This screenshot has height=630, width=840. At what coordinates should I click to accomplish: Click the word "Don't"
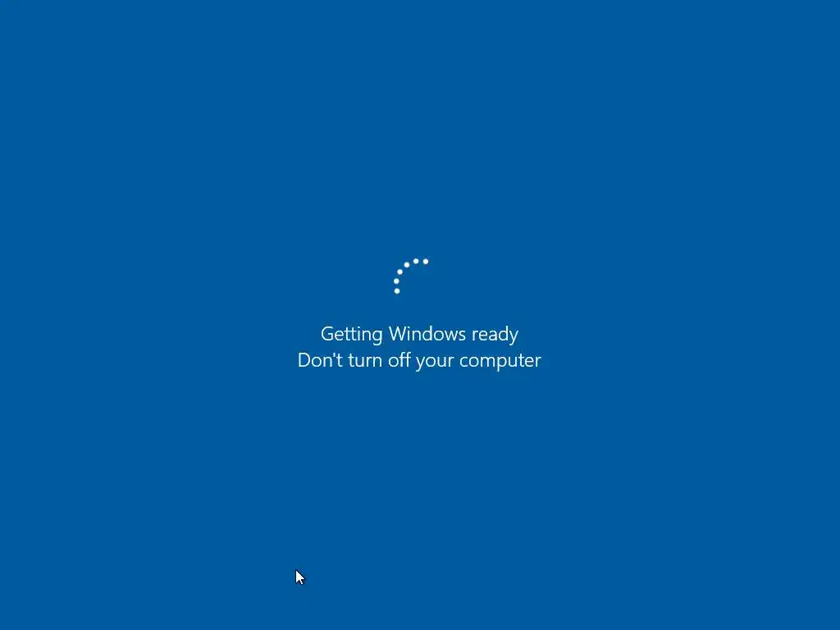pyautogui.click(x=320, y=360)
